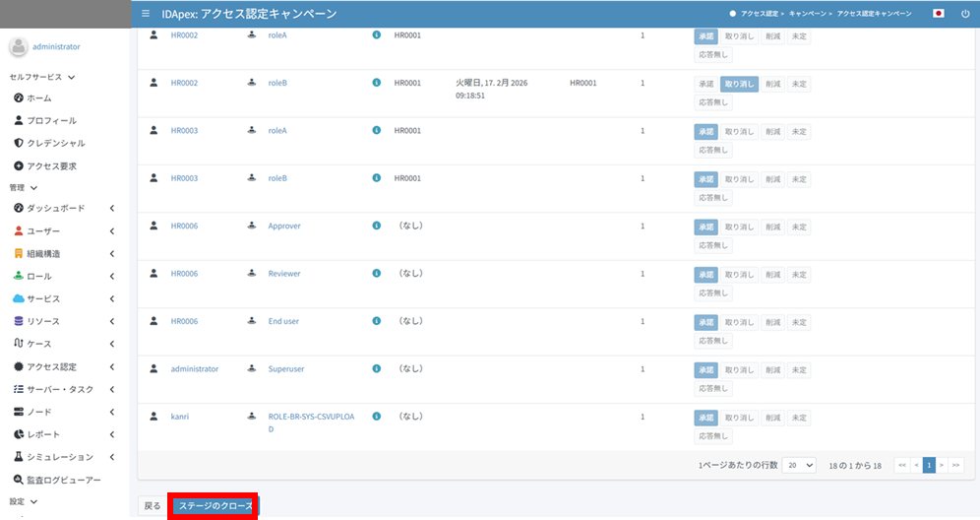Go to page 1 in pagination
980x520 pixels.
click(929, 465)
